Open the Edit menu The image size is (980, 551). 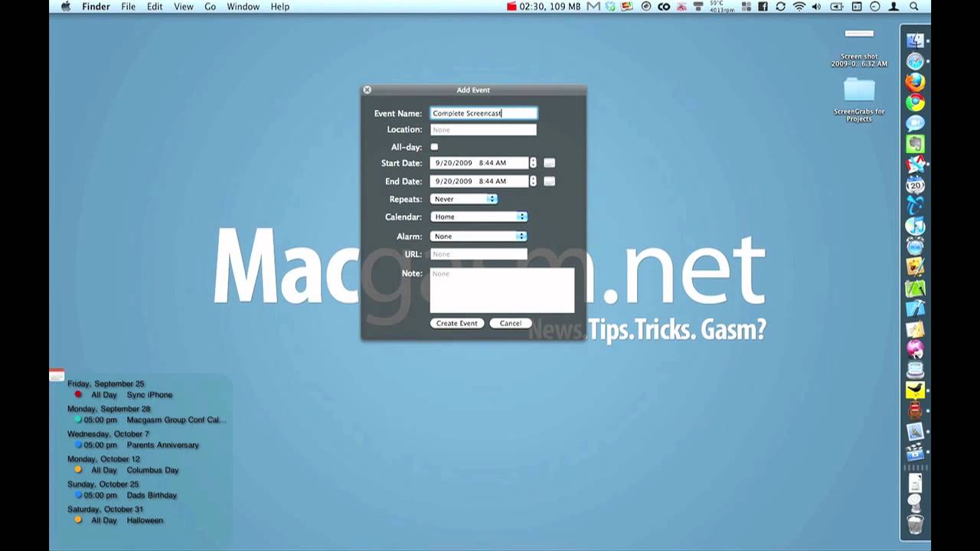(155, 6)
